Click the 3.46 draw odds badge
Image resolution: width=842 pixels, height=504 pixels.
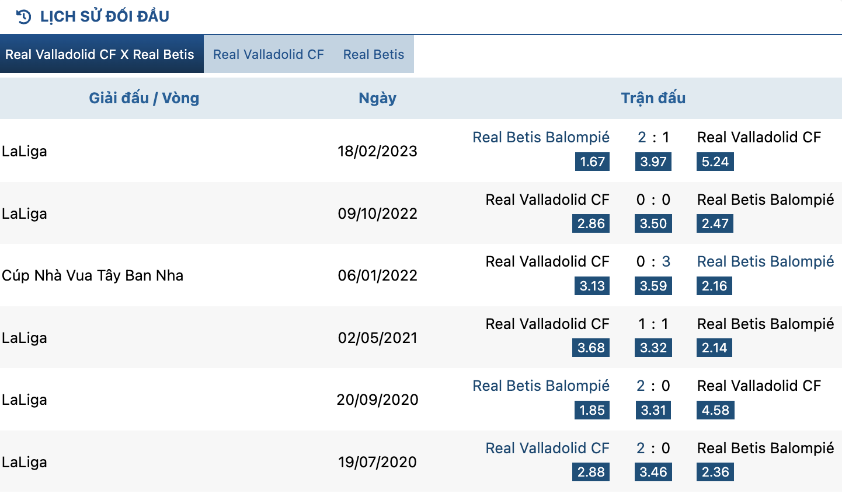[653, 472]
